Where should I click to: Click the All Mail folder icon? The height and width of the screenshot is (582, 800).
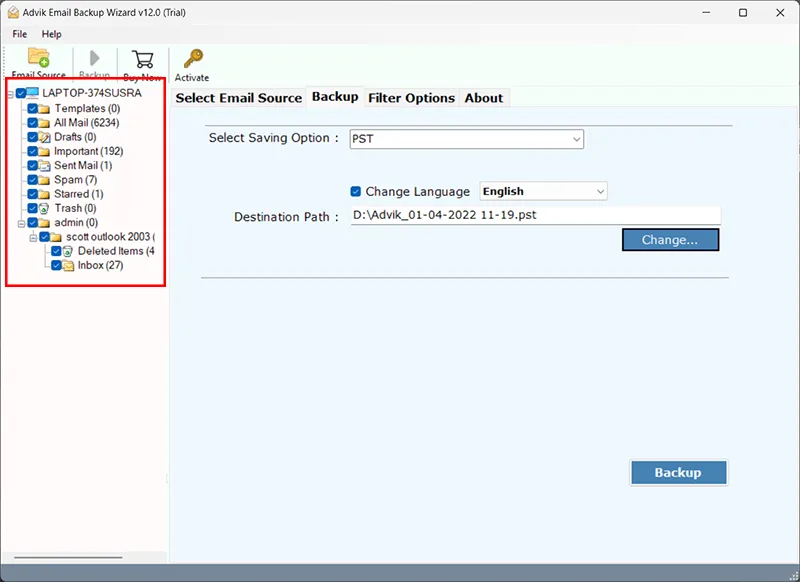pyautogui.click(x=44, y=123)
